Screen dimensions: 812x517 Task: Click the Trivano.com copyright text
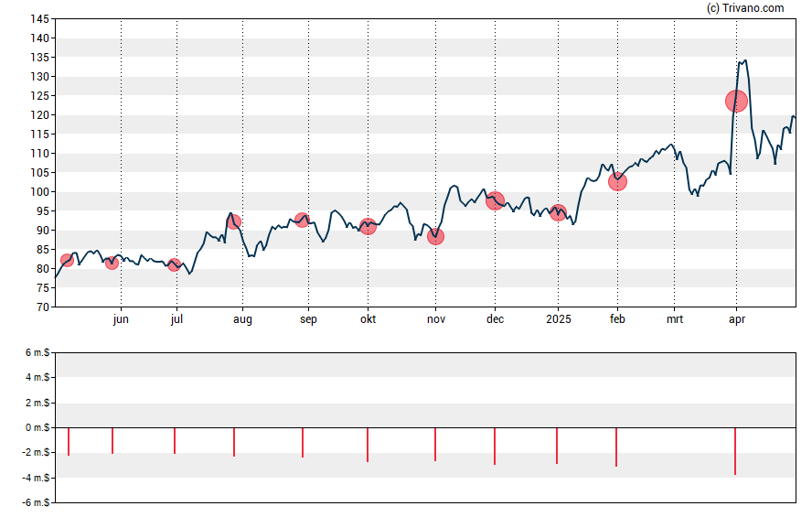pyautogui.click(x=745, y=7)
